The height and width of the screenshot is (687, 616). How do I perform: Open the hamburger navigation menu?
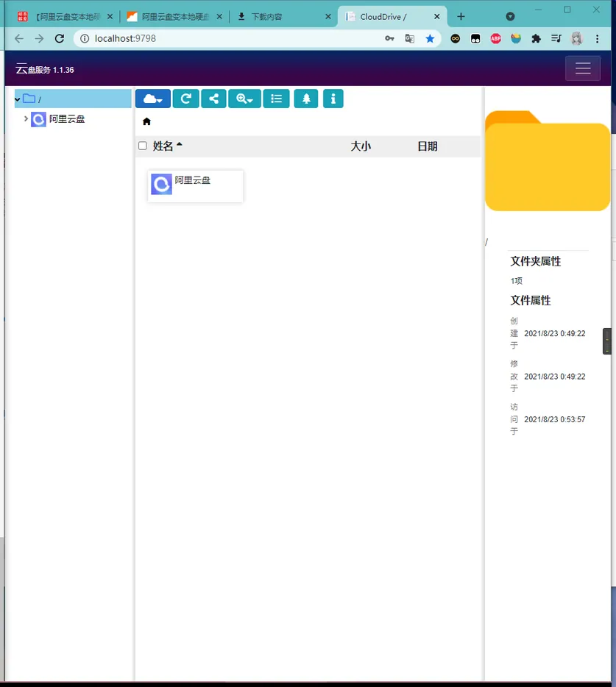tap(583, 68)
